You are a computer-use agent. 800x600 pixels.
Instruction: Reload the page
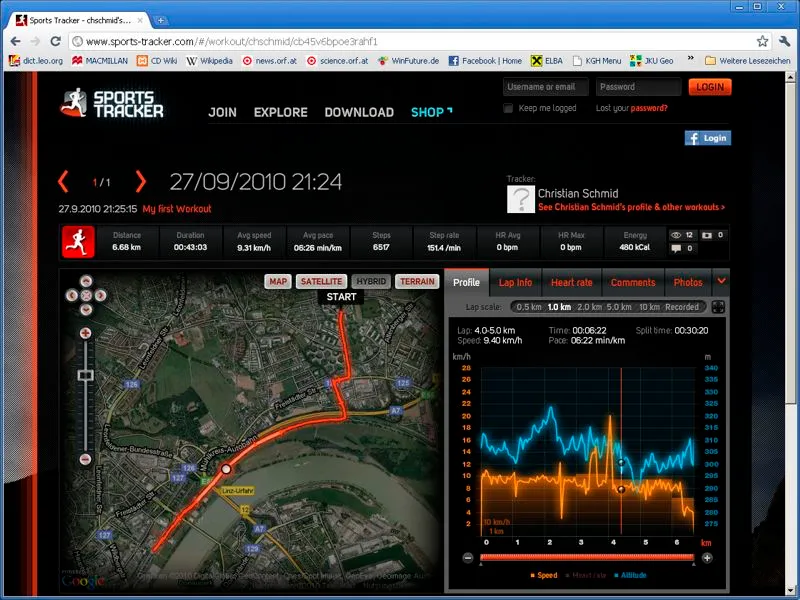point(56,41)
